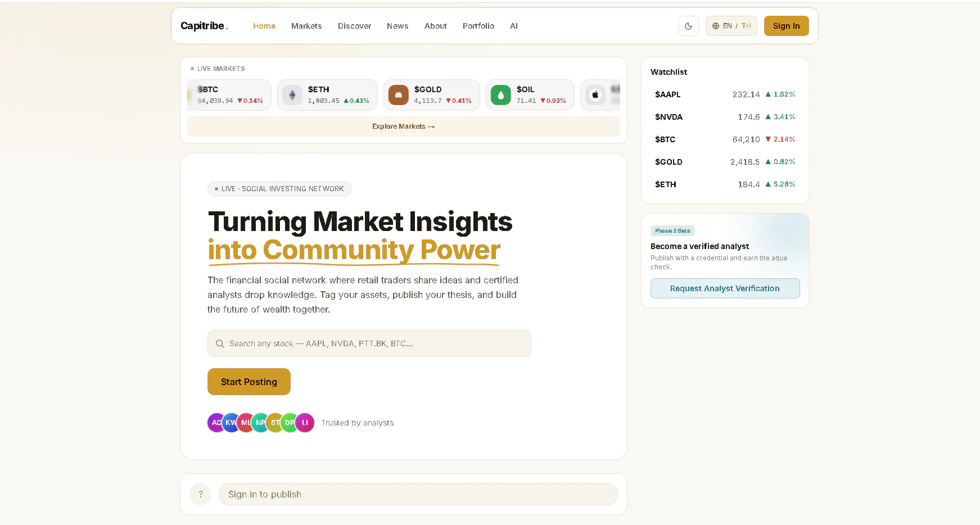Click the Sign In button
The height and width of the screenshot is (525, 980).
coord(786,26)
